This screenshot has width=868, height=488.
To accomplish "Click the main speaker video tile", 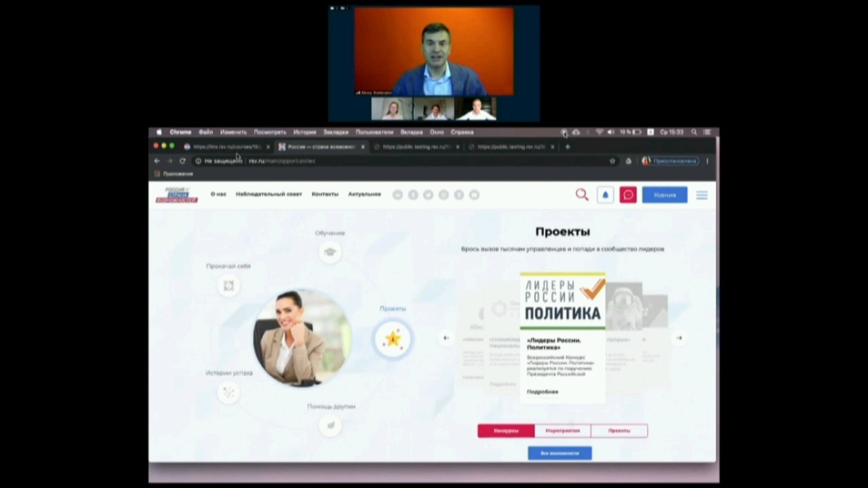I will tap(434, 52).
